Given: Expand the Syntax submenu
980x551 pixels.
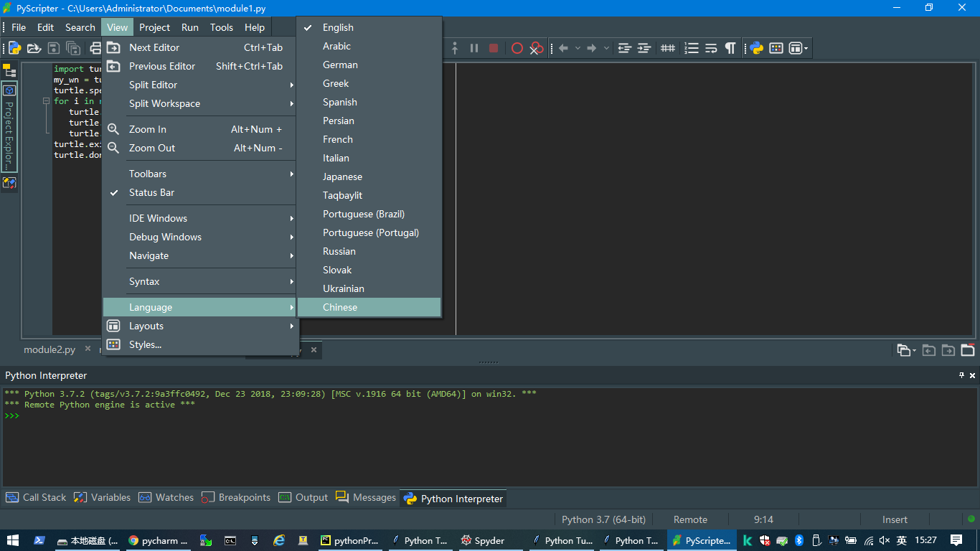Looking at the screenshot, I should [x=200, y=281].
